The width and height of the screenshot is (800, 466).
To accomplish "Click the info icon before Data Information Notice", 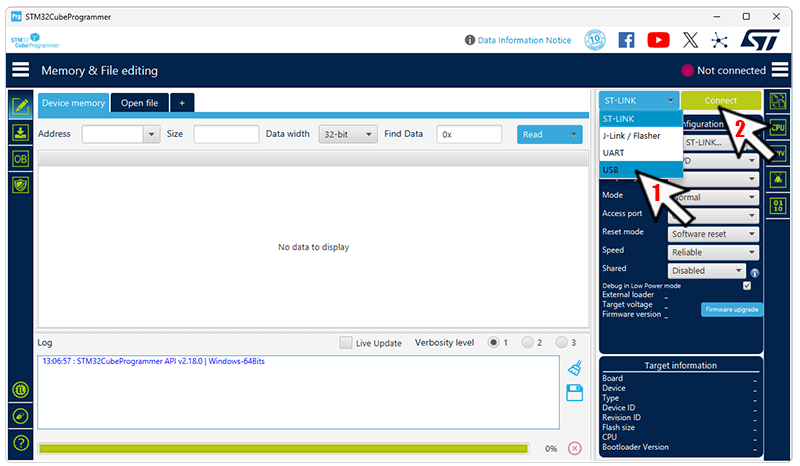I will 469,40.
